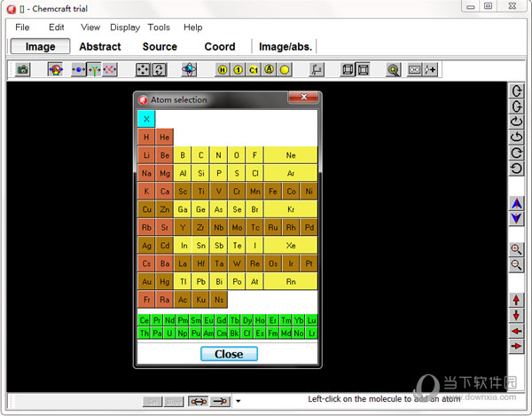Click the rotate-arrows square icon
This screenshot has width=532, height=416.
pos(159,70)
